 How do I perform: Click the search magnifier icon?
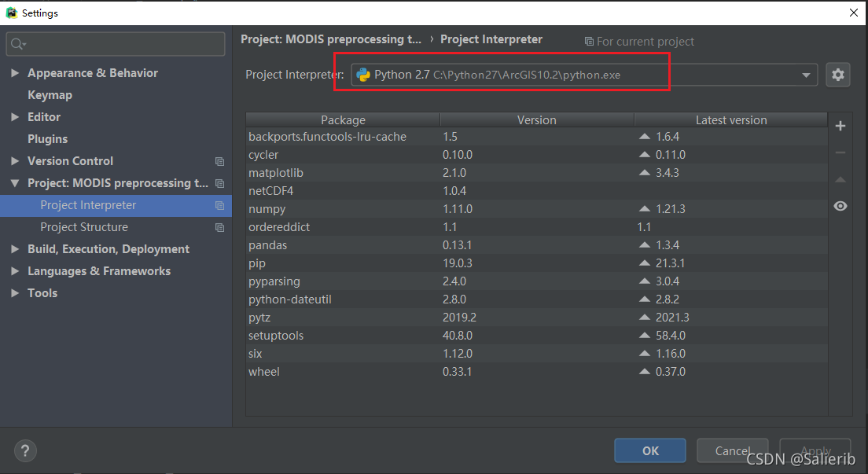click(x=18, y=44)
